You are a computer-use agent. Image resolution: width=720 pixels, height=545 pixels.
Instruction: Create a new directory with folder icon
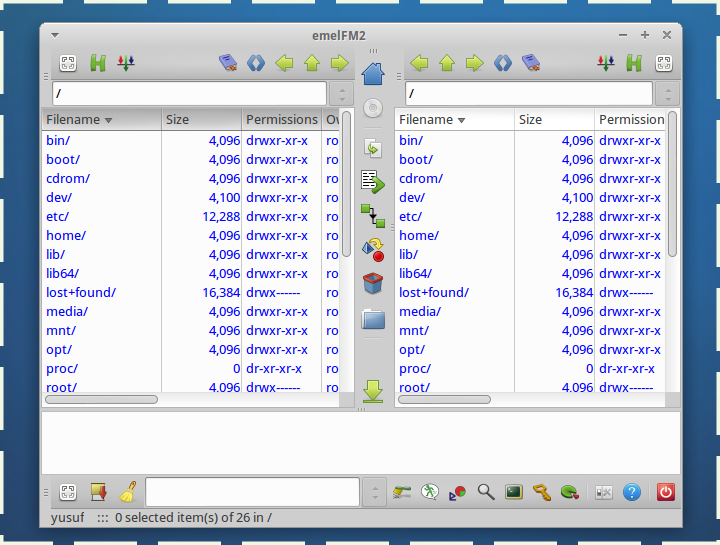[373, 319]
